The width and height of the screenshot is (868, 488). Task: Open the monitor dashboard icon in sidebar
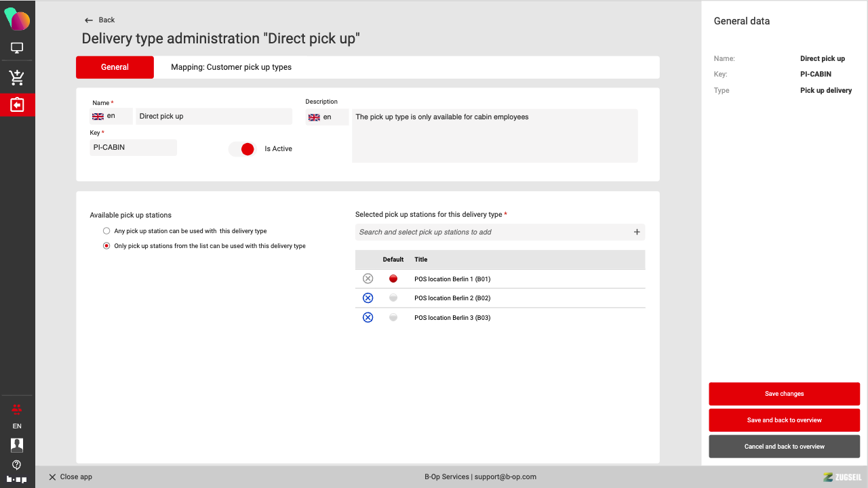17,48
